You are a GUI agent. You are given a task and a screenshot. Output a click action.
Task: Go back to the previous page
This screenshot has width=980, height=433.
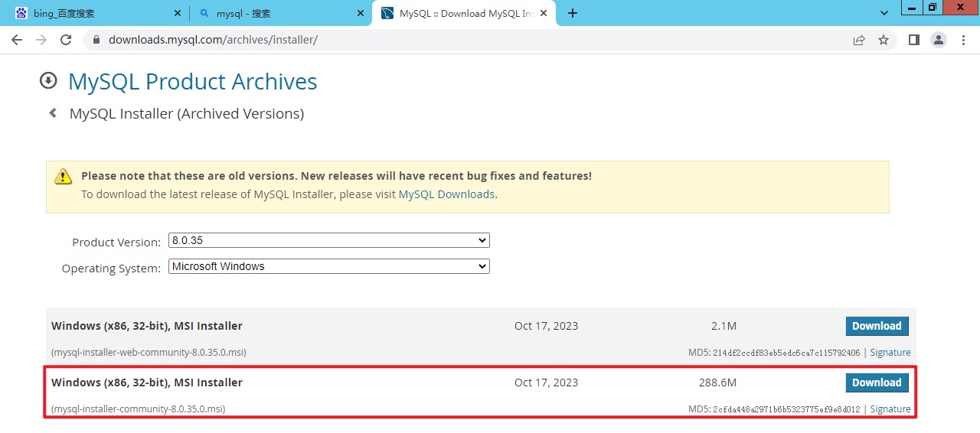coord(17,40)
